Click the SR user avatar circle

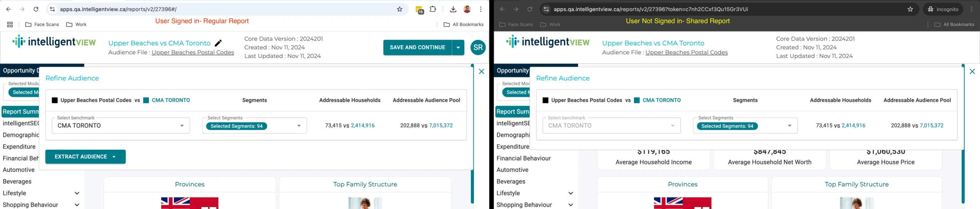coord(478,47)
